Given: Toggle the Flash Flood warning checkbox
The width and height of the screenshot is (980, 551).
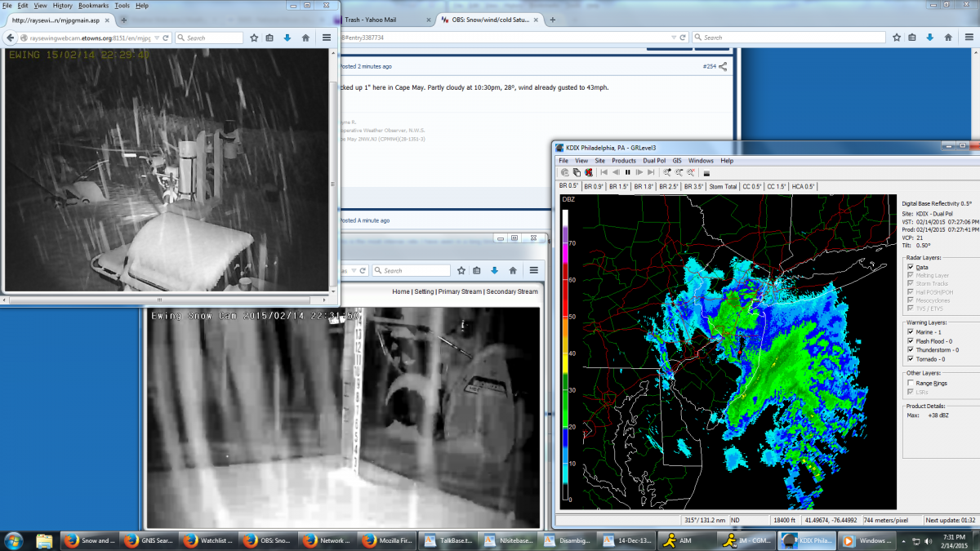Looking at the screenshot, I should click(x=910, y=341).
